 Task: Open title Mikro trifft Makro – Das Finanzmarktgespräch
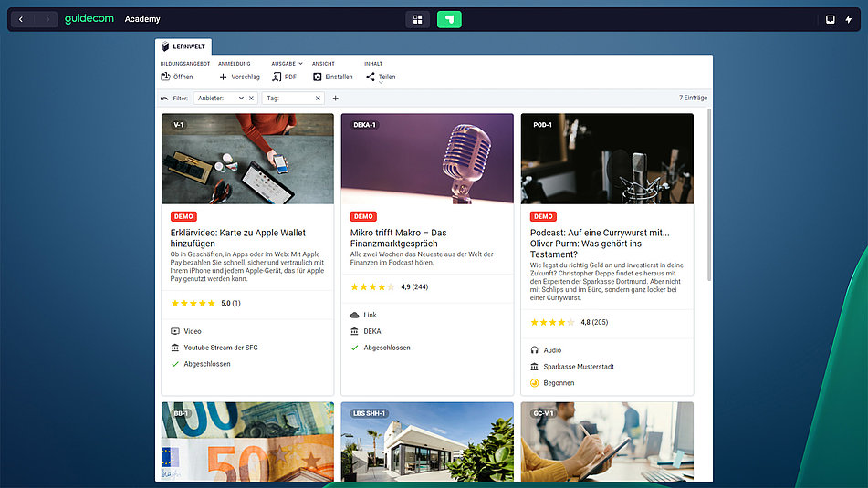click(399, 238)
